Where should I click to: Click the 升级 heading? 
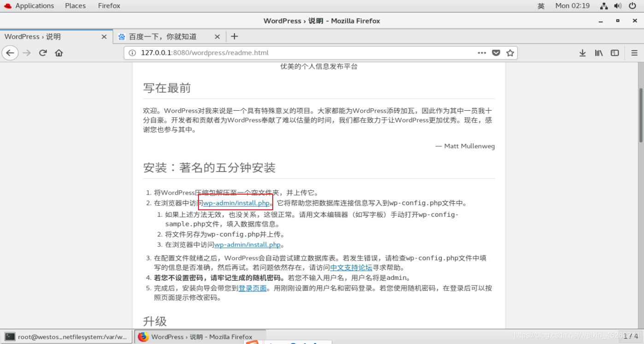click(x=155, y=321)
